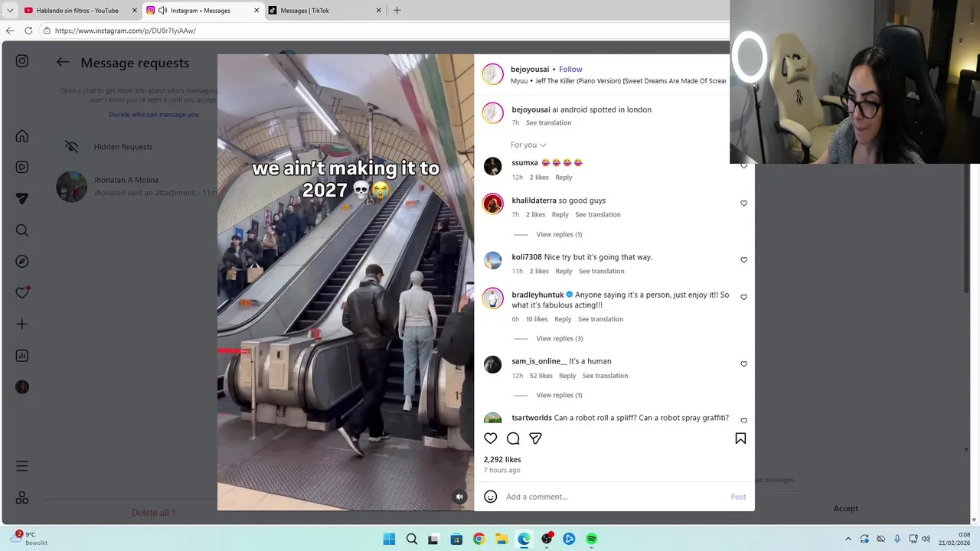Close the YouTube tab
980x551 pixels.
135,11
